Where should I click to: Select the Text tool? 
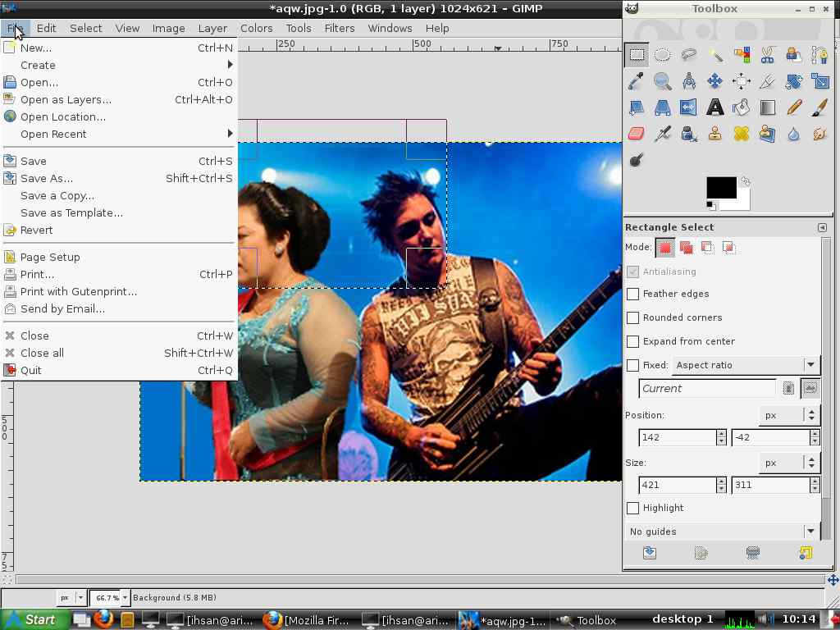point(715,107)
